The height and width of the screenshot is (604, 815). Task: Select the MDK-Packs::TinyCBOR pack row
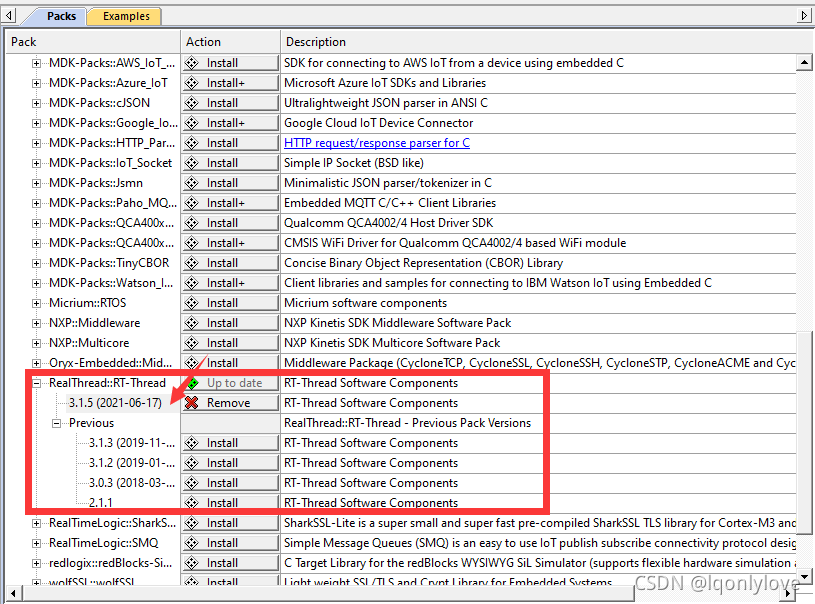click(109, 263)
